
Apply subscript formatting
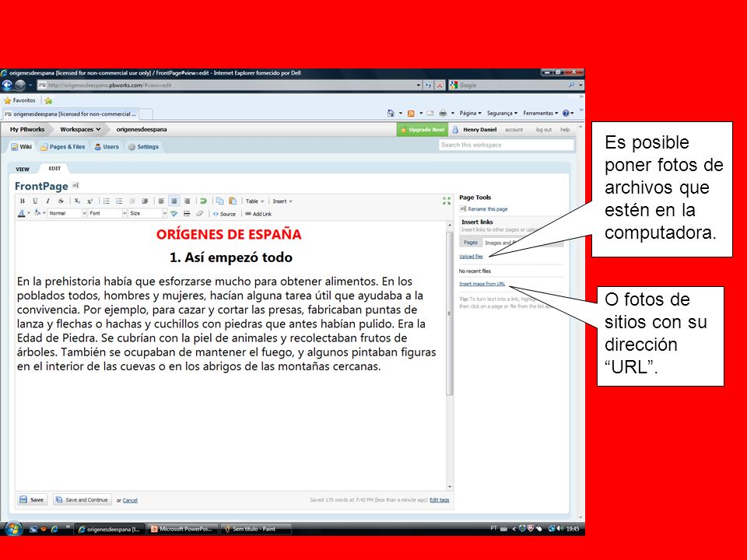click(77, 201)
